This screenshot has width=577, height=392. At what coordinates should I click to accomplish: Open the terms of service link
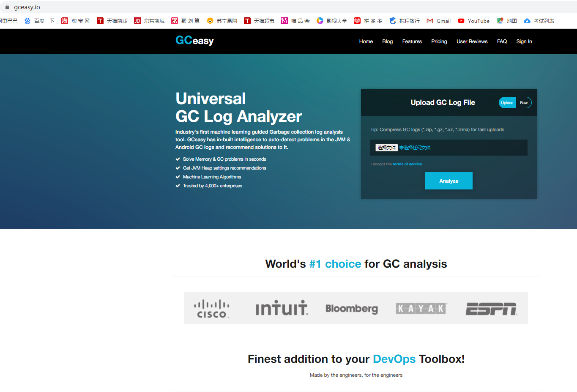click(407, 164)
